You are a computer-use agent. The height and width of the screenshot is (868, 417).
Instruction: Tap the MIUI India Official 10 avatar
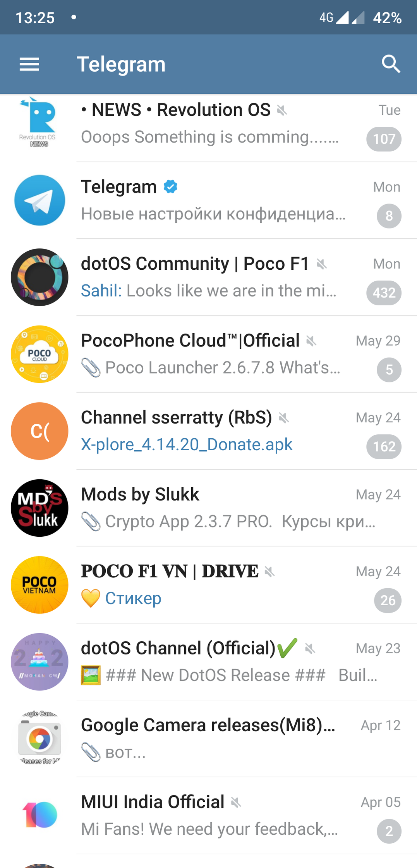tap(39, 815)
